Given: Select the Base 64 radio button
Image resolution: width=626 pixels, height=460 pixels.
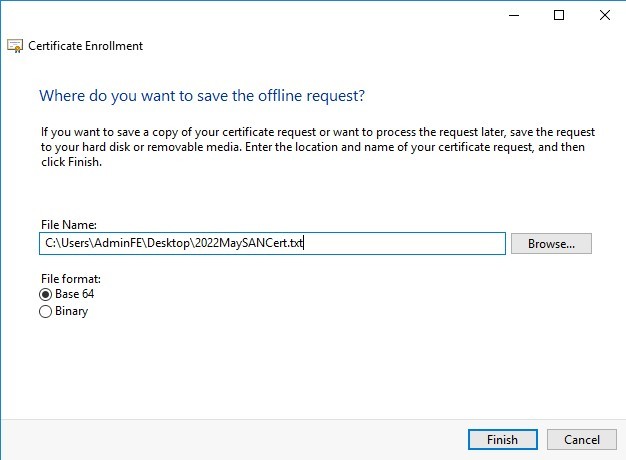Looking at the screenshot, I should point(45,295).
